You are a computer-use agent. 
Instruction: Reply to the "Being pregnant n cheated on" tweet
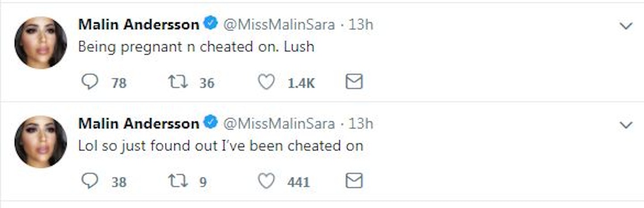point(90,82)
